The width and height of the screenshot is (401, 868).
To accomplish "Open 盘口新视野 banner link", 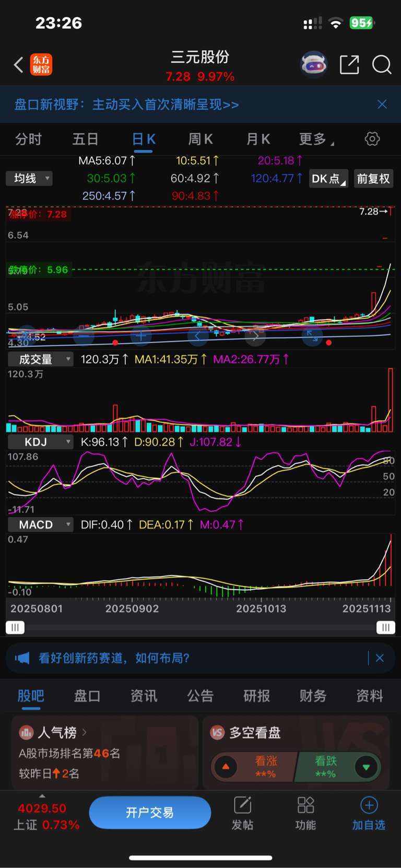I will point(126,104).
